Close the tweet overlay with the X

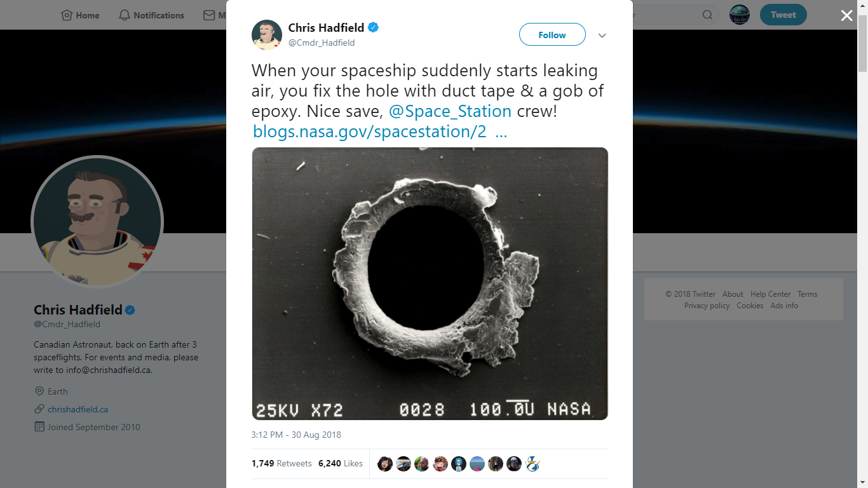[x=846, y=16]
